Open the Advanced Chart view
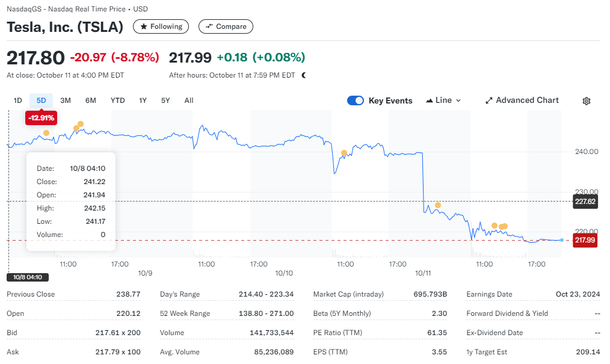This screenshot has height=364, width=610. point(522,100)
